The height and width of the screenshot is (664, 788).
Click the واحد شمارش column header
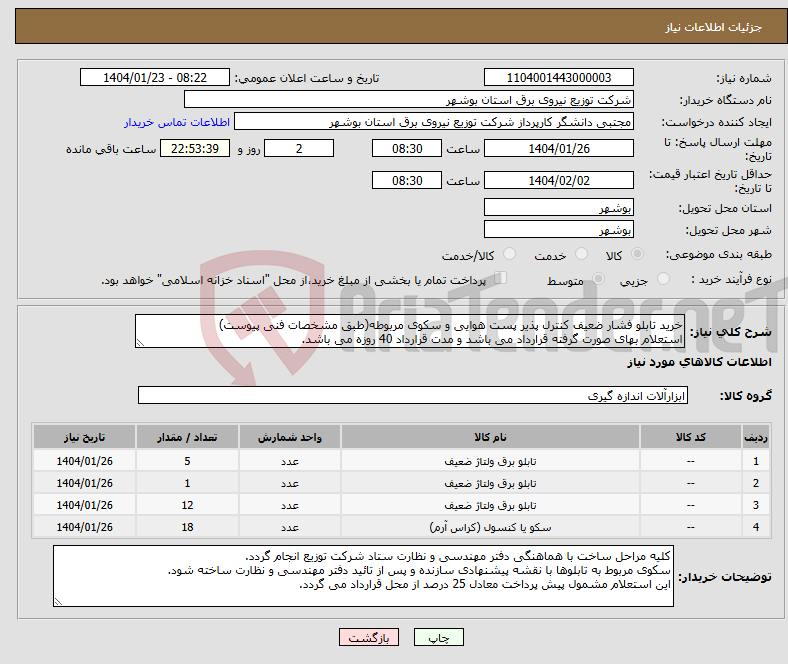point(290,437)
